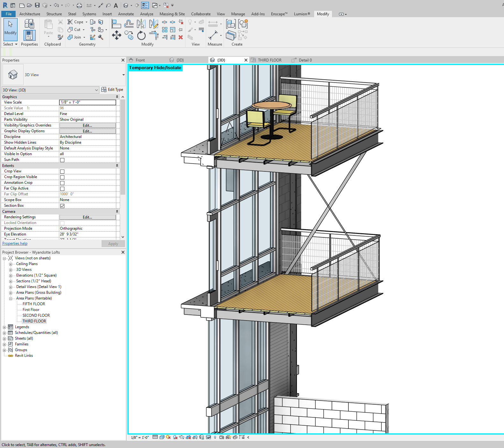This screenshot has width=504, height=448.
Task: Click the red Delete X icon
Action: tap(181, 37)
